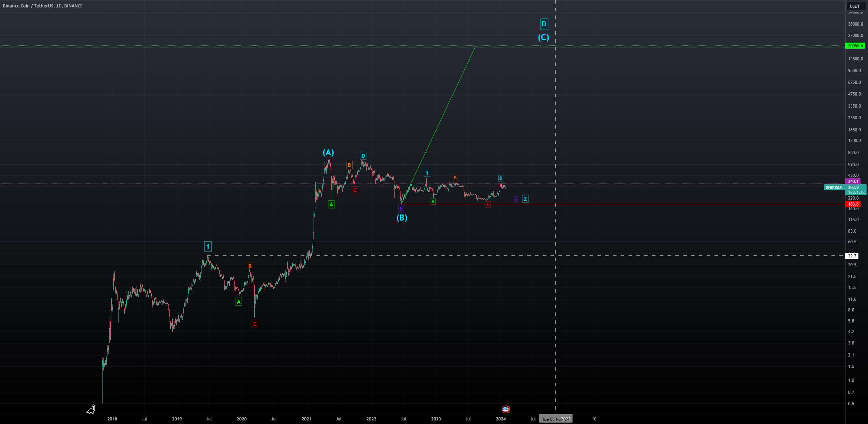
Task: Select the (C) wave label
Action: click(x=543, y=37)
